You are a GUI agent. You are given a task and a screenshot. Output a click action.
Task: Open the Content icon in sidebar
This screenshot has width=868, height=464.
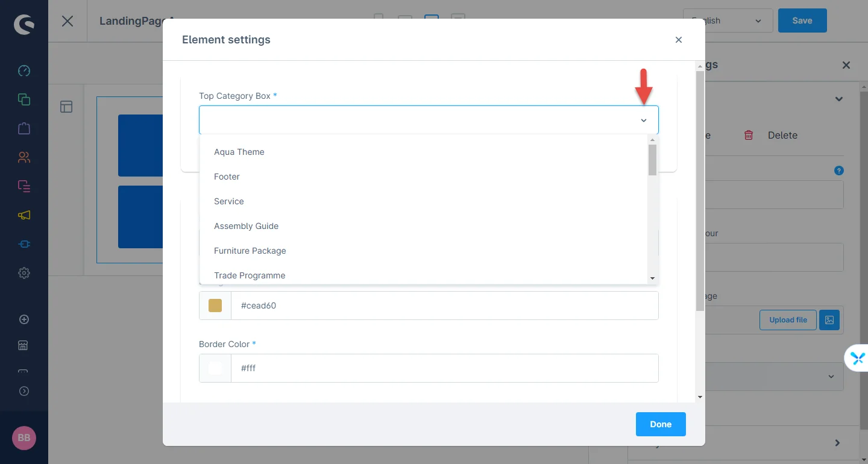pos(24,186)
